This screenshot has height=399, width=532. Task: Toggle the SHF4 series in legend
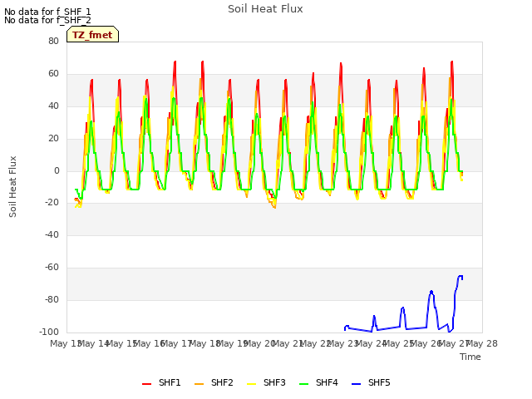(x=318, y=383)
